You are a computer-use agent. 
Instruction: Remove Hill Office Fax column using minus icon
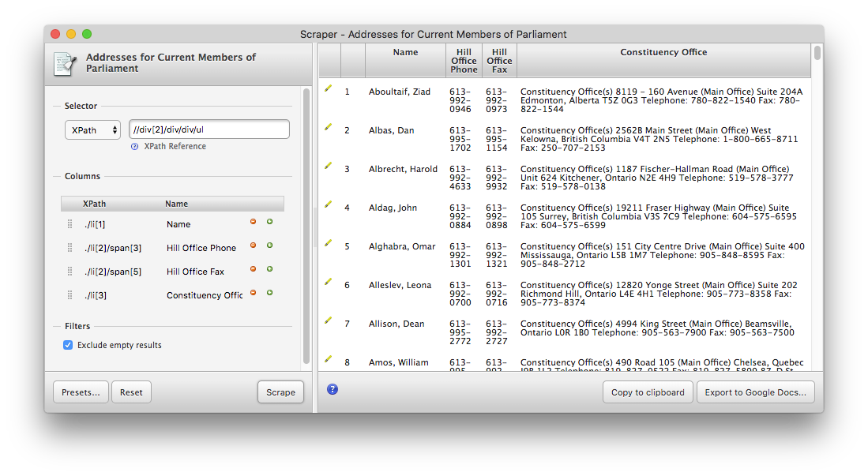253,268
